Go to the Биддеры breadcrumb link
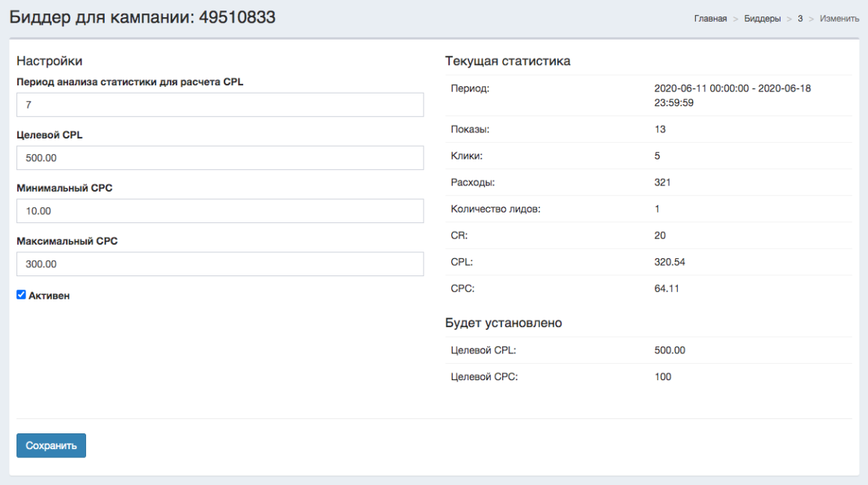 click(x=762, y=19)
